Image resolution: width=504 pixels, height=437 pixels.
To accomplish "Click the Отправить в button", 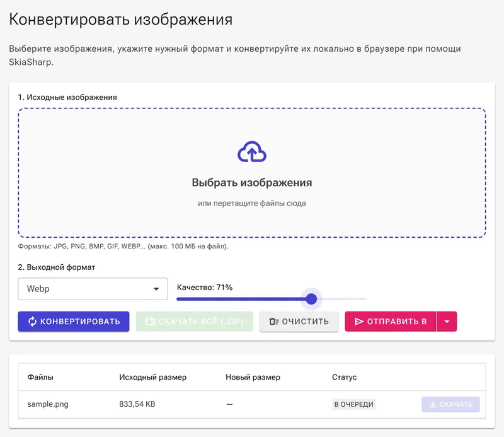I will point(391,322).
